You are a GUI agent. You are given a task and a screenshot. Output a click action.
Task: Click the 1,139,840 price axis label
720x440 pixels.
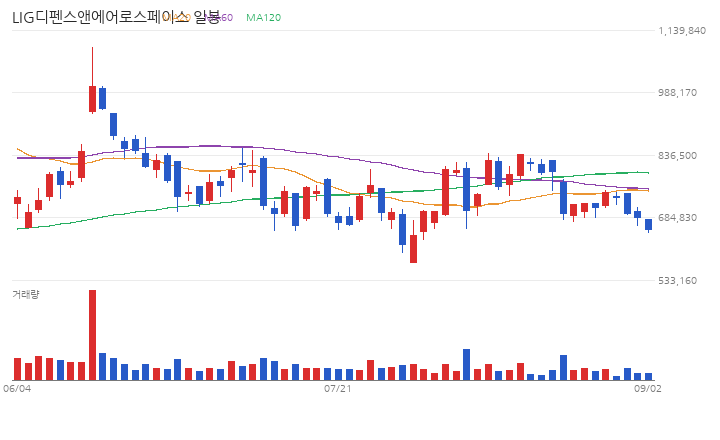(x=682, y=31)
